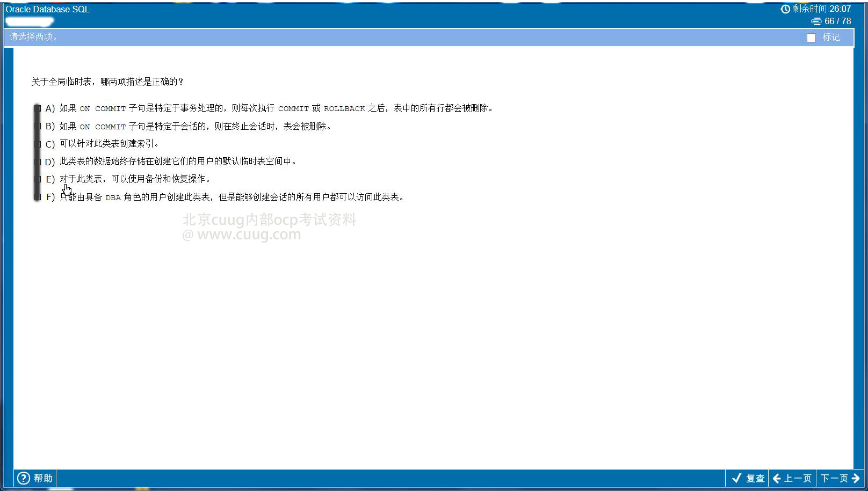Click the 66 / 78 question counter text
868x491 pixels.
[838, 21]
